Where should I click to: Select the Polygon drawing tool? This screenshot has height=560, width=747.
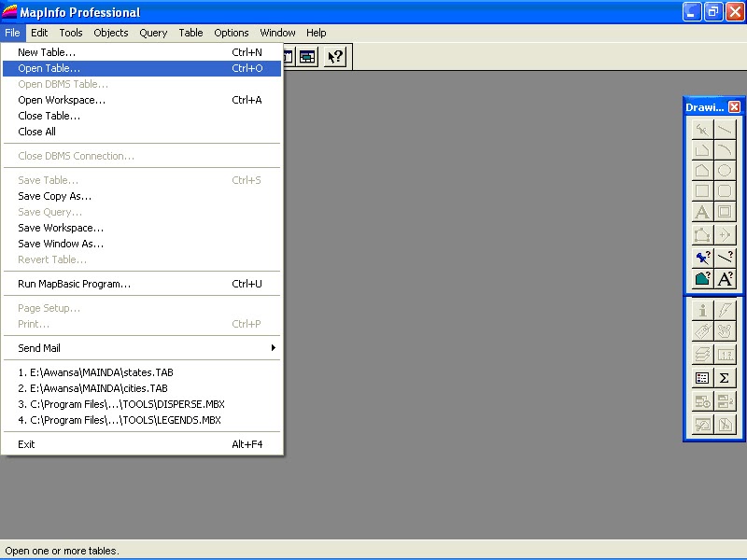pyautogui.click(x=702, y=171)
